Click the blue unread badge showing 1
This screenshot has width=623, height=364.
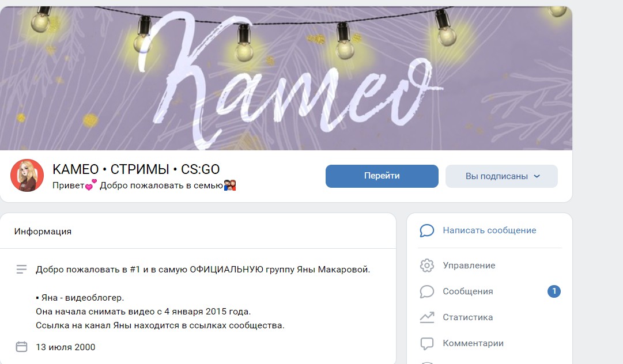tap(554, 291)
